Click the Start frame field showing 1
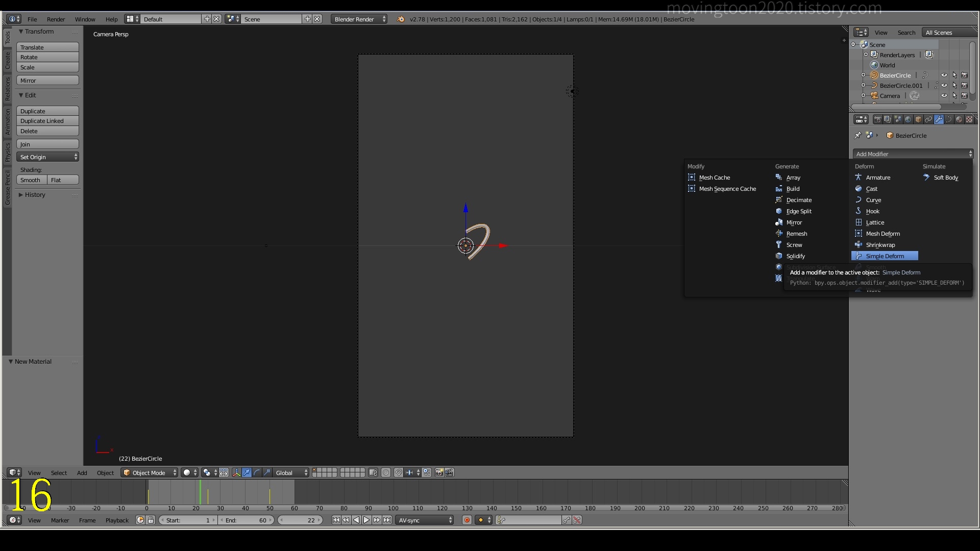 188,520
